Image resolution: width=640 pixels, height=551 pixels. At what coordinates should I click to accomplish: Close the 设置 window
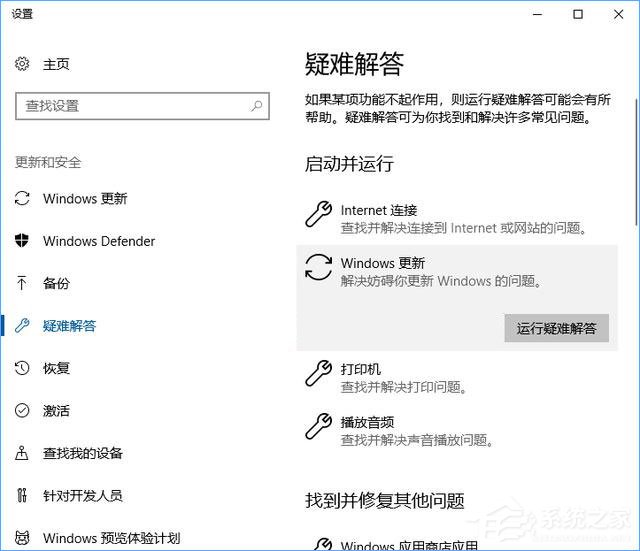coord(618,14)
